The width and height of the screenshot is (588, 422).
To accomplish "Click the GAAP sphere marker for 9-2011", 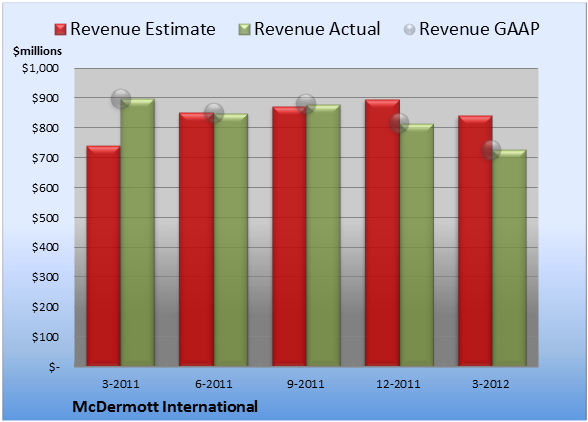I will 306,104.
